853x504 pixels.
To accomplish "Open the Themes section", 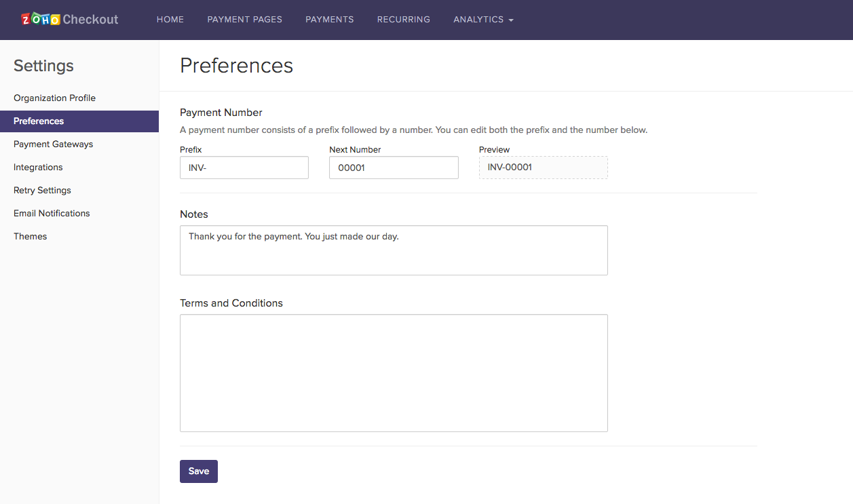I will [x=30, y=236].
